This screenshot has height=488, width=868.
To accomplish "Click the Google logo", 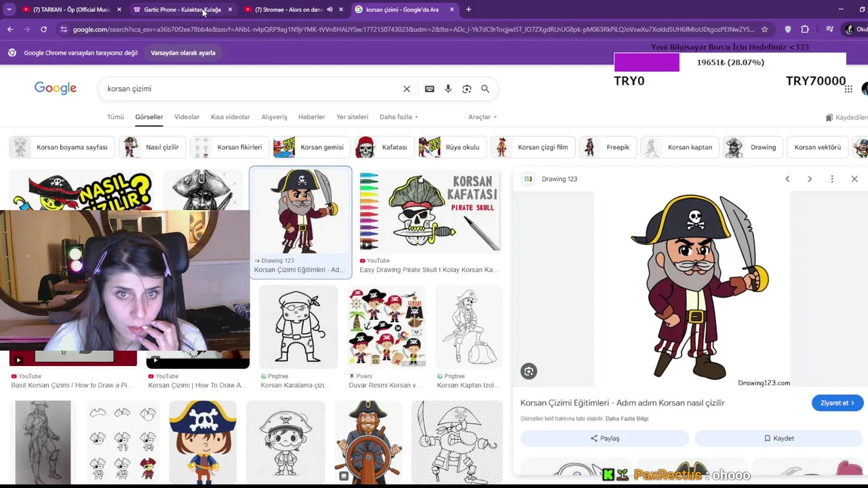I will pos(56,88).
